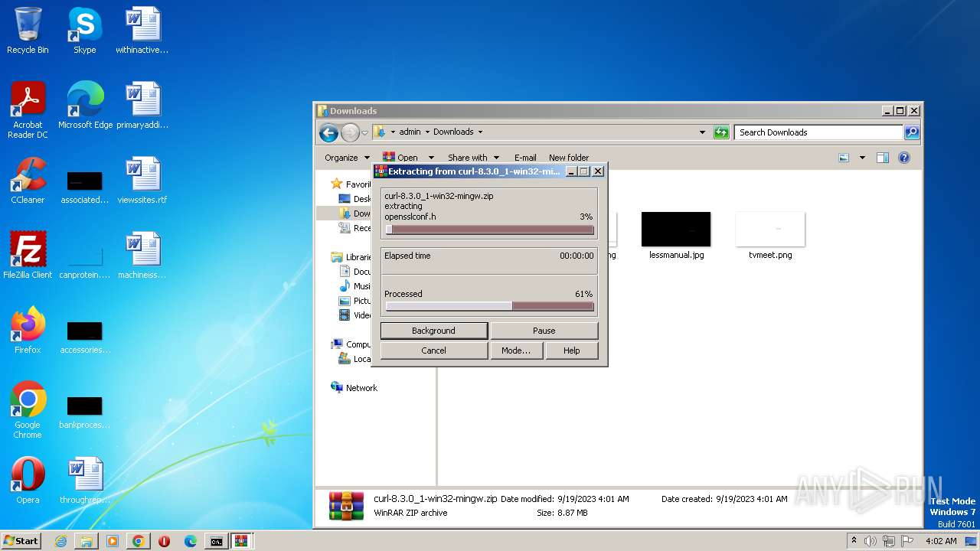Select the withinactive Word document icon
Viewport: 980px width, 551px height.
click(x=142, y=31)
